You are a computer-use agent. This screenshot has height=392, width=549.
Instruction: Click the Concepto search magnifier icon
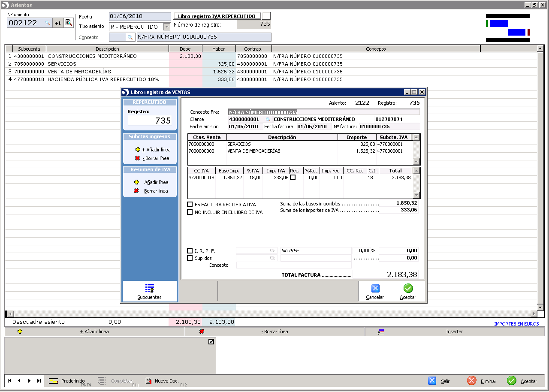(130, 37)
